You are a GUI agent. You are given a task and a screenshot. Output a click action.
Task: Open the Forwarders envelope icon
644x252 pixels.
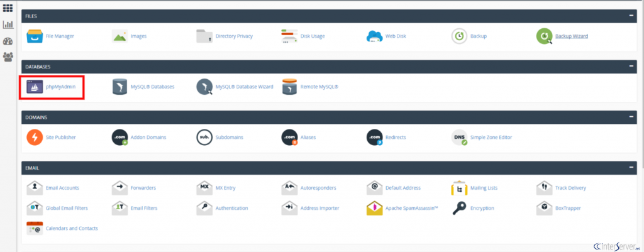119,188
